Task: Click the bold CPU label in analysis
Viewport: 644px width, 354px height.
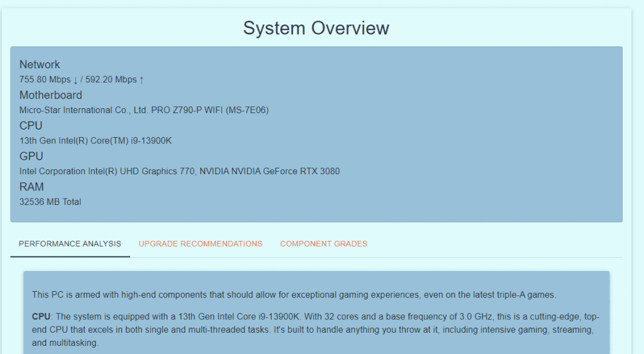Action: 41,316
